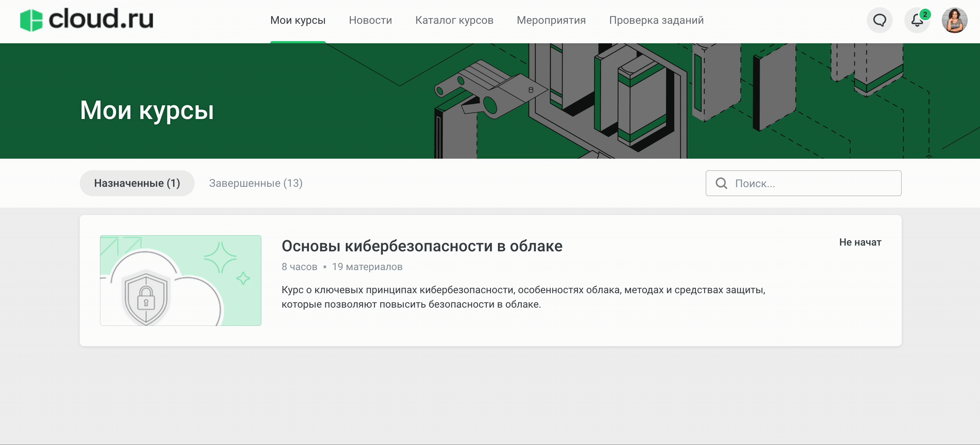Select the Назначенные (1) tab
This screenshot has width=980, height=445.
[137, 183]
